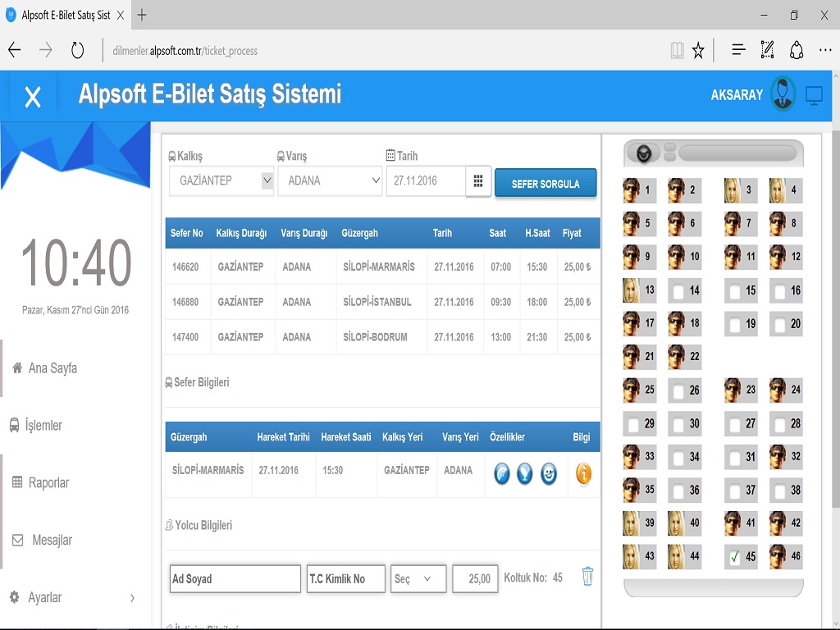
Task: Check empty seat 38
Action: pyautogui.click(x=780, y=491)
